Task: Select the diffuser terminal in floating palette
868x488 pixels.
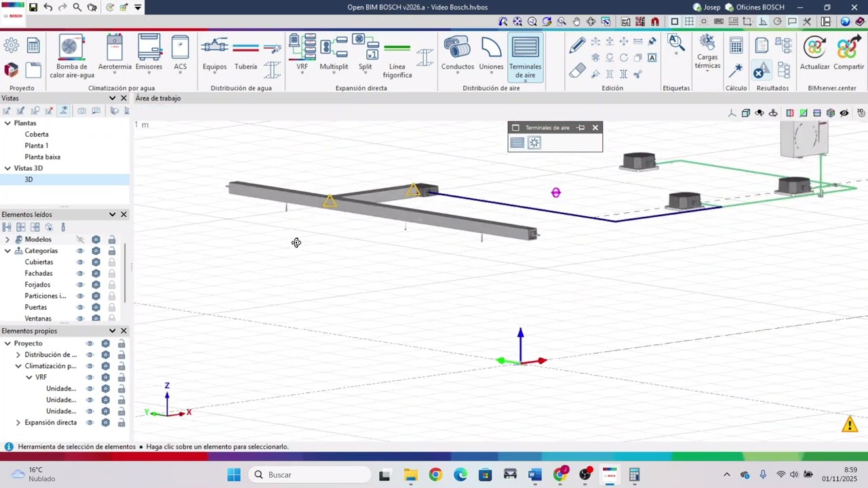Action: [534, 143]
